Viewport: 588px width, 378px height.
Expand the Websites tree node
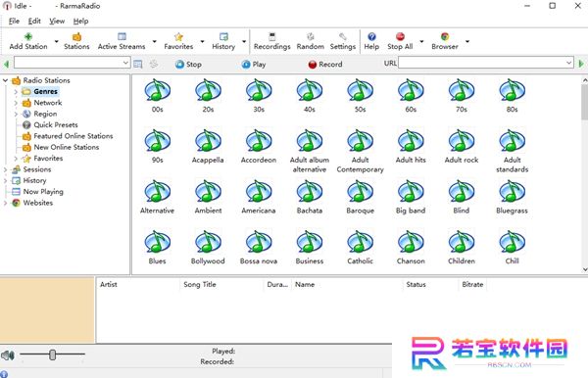click(x=5, y=203)
